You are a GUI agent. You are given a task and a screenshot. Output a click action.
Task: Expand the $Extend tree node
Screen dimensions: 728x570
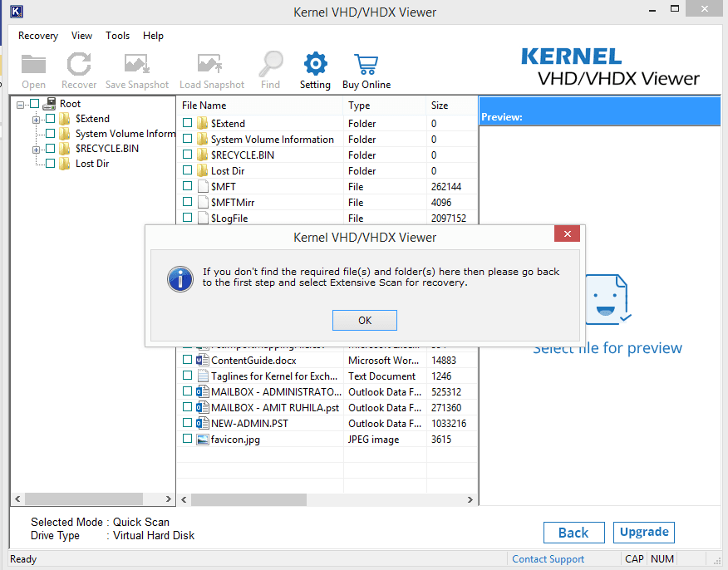(x=37, y=120)
